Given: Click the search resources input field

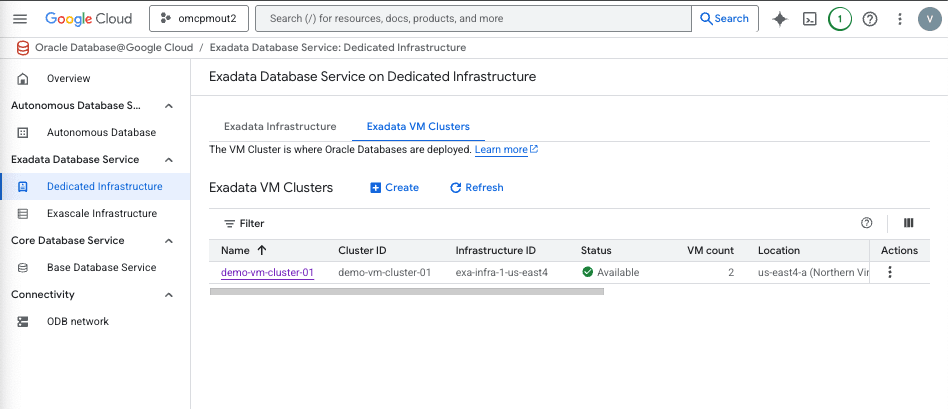Looking at the screenshot, I should (x=473, y=19).
